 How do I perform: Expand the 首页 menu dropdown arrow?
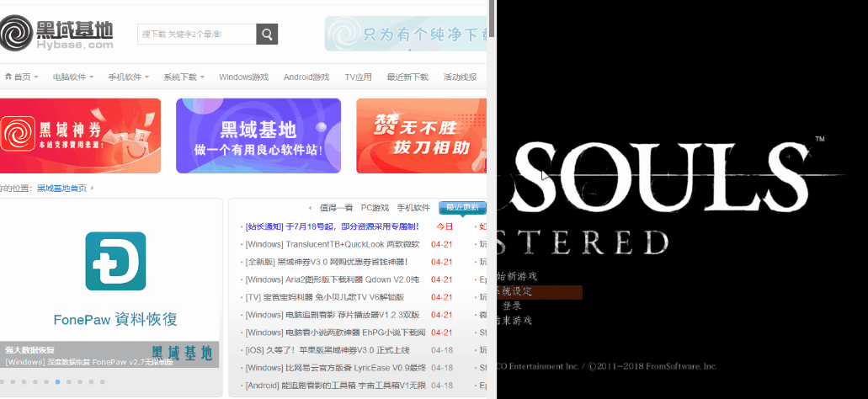36,77
